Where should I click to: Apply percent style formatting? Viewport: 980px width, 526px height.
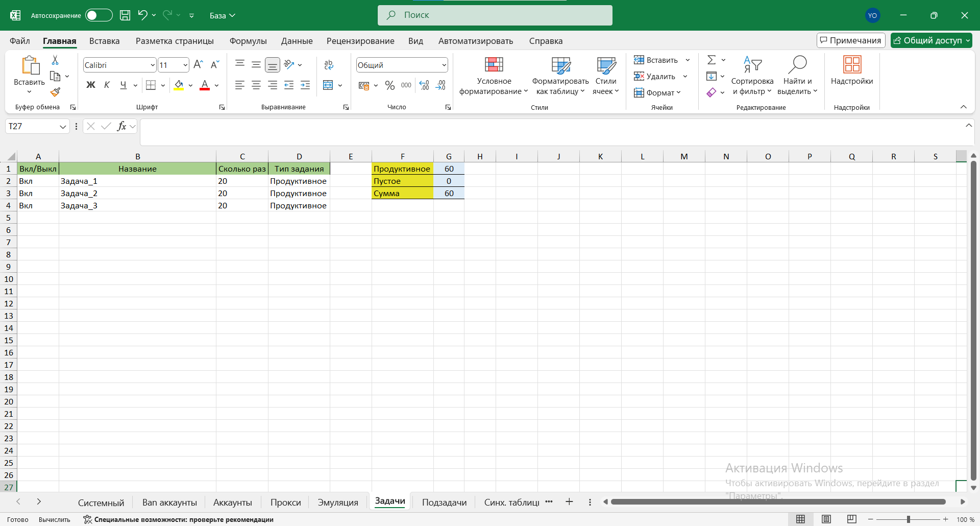point(390,85)
